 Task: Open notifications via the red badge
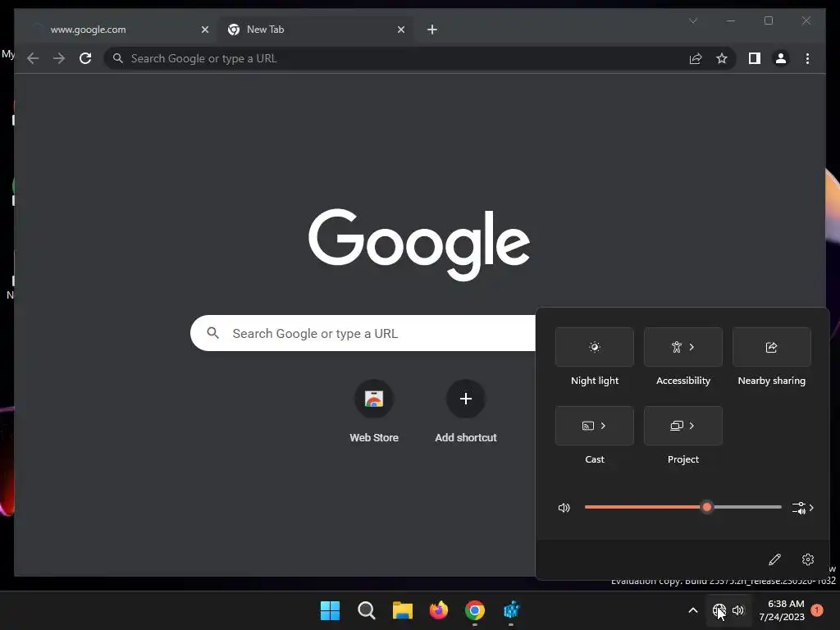click(817, 610)
